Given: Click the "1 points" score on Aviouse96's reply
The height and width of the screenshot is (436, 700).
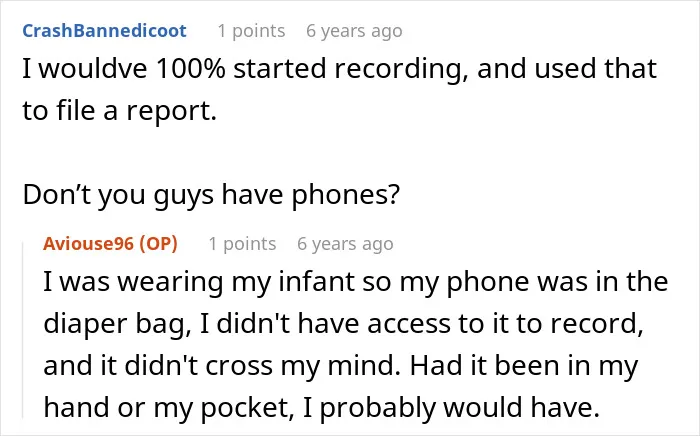Looking at the screenshot, I should (x=242, y=244).
